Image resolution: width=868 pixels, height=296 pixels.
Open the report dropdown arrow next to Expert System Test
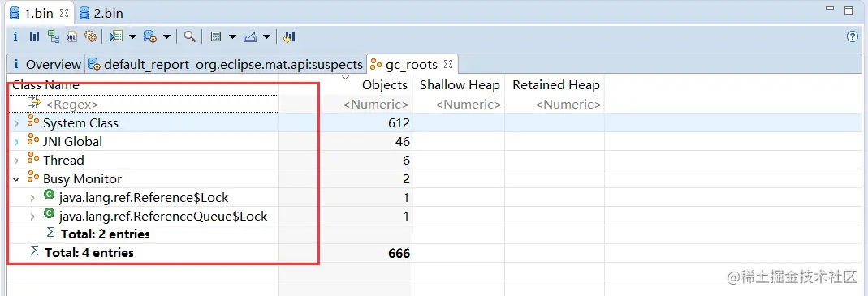[133, 36]
